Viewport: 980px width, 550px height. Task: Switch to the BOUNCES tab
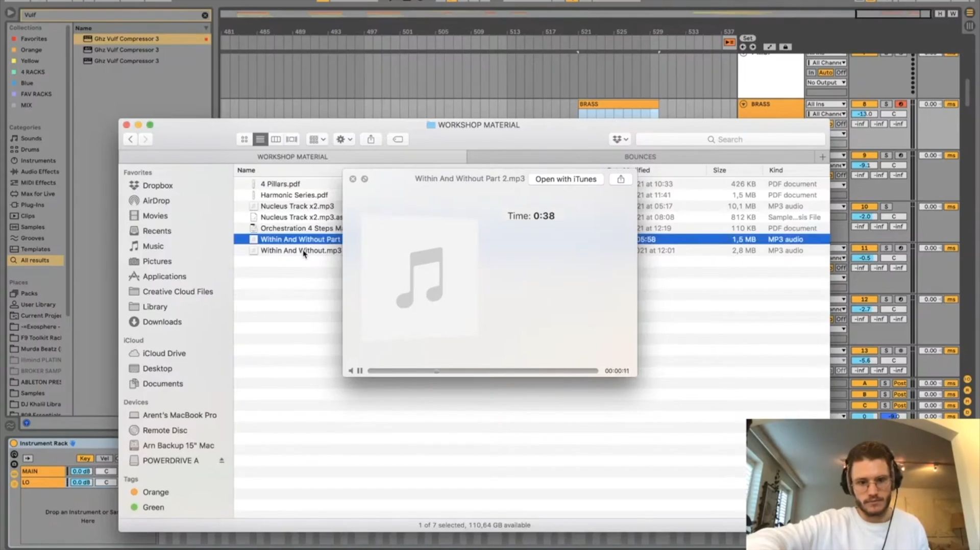tap(640, 157)
